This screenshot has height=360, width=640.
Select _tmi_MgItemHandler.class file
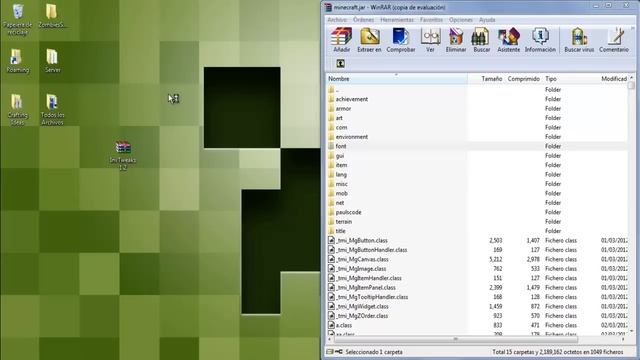click(x=477, y=278)
